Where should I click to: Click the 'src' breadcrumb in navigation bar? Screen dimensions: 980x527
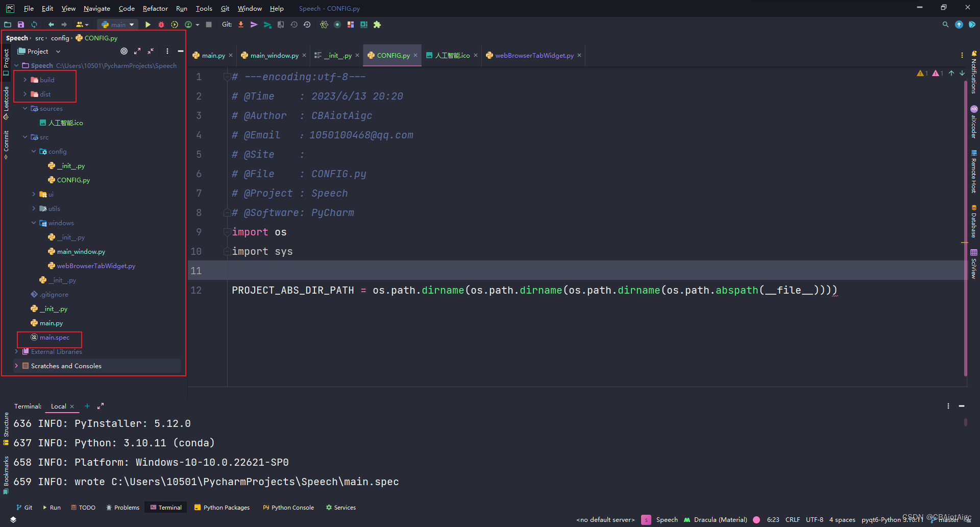pos(39,38)
